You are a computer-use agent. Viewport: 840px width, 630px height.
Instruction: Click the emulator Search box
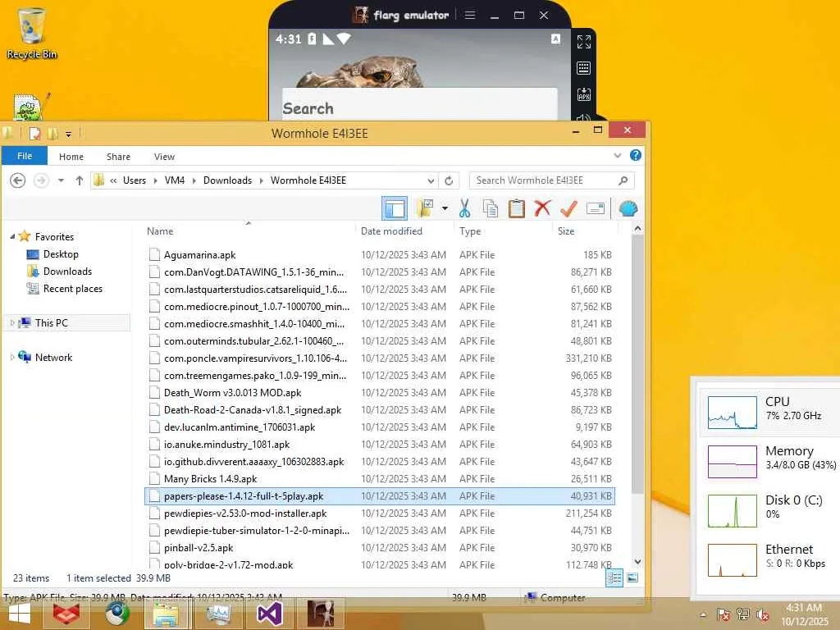point(419,104)
